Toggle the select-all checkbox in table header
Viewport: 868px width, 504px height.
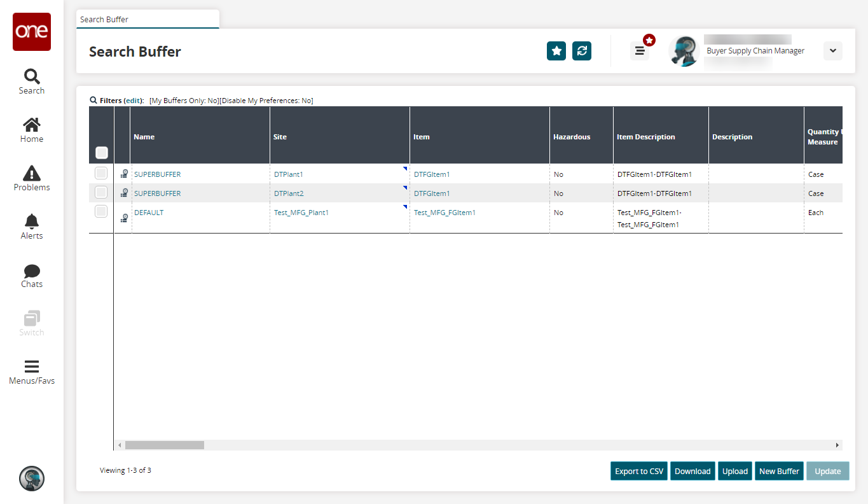pyautogui.click(x=102, y=153)
